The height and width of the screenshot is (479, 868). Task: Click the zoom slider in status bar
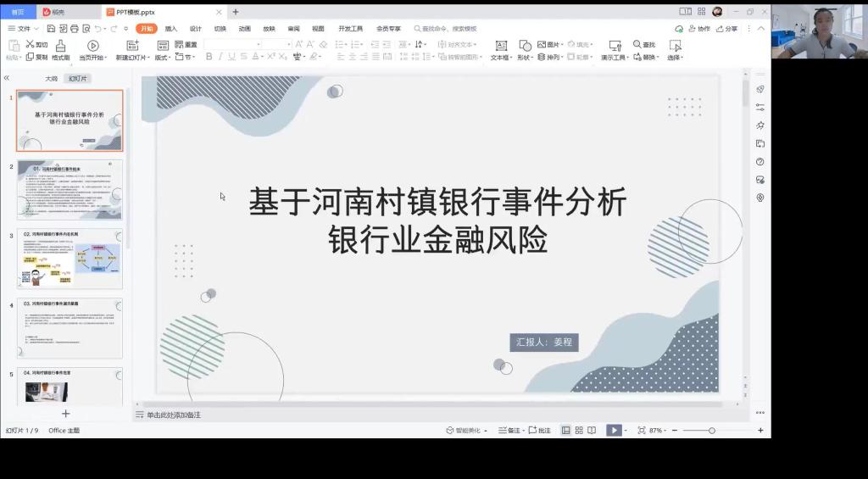click(712, 431)
